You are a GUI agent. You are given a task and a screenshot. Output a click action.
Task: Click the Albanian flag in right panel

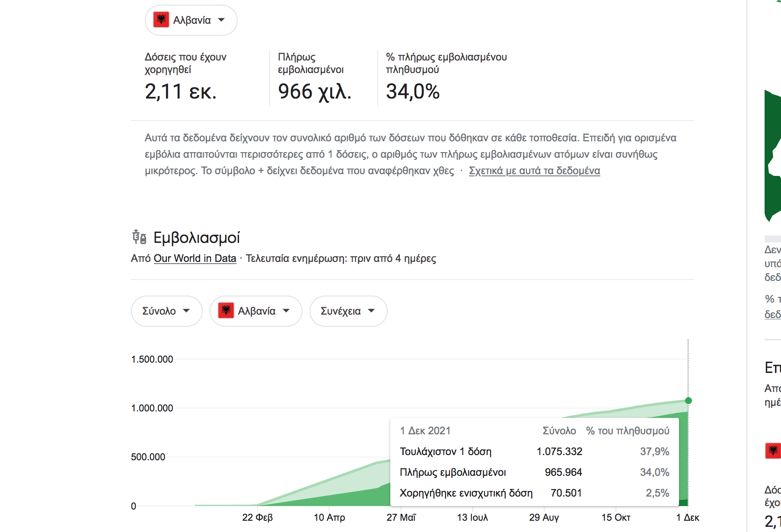773,451
